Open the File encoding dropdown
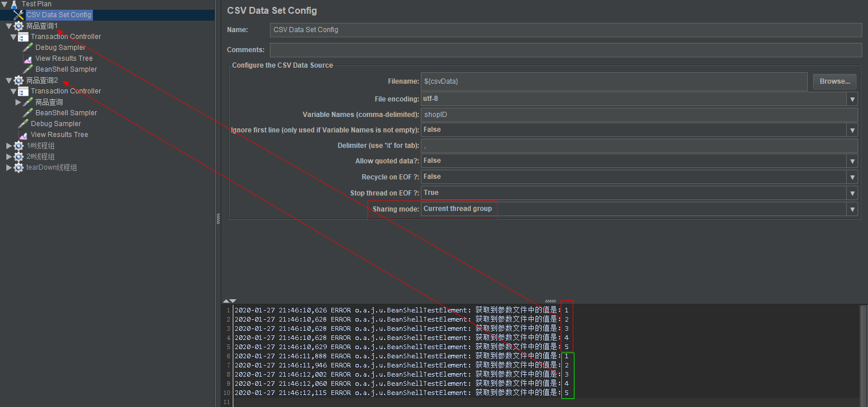The height and width of the screenshot is (407, 868). click(853, 99)
